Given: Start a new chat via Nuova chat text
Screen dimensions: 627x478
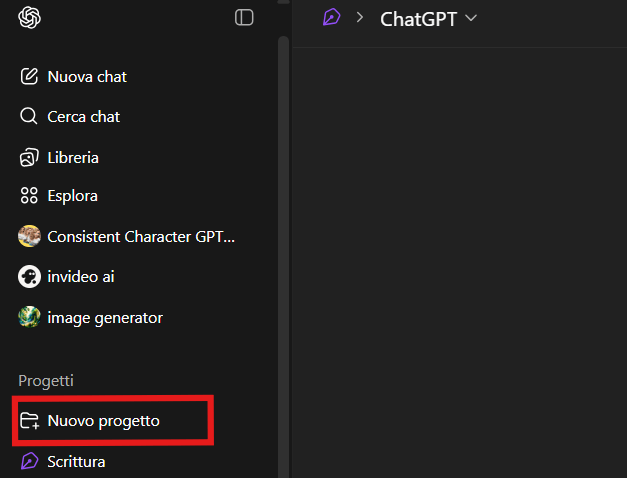Looking at the screenshot, I should click(x=87, y=77).
